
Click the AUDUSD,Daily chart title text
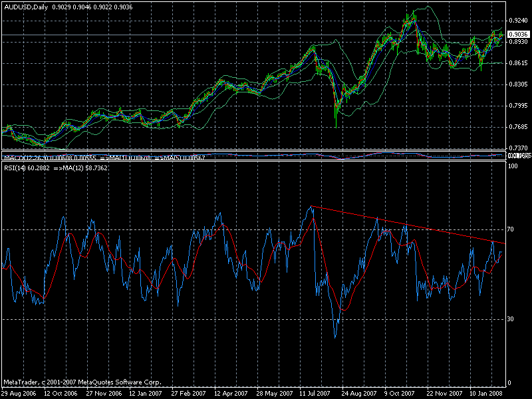pyautogui.click(x=26, y=7)
